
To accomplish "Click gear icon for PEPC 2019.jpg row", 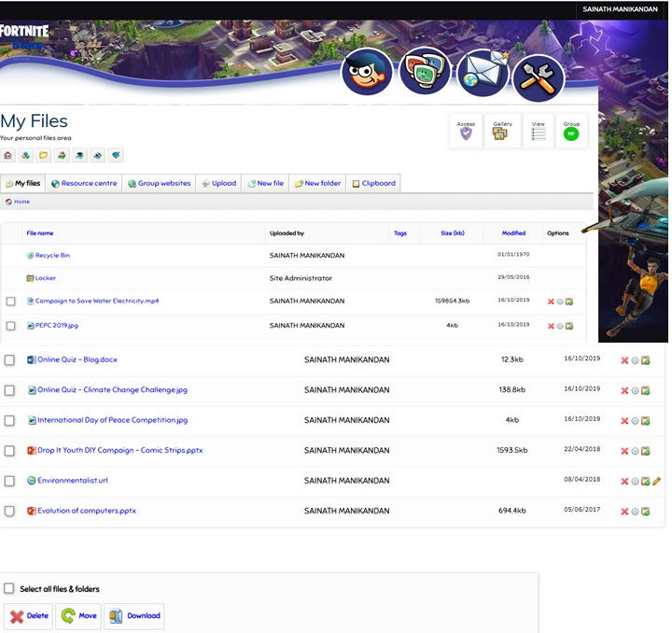I will 560,326.
